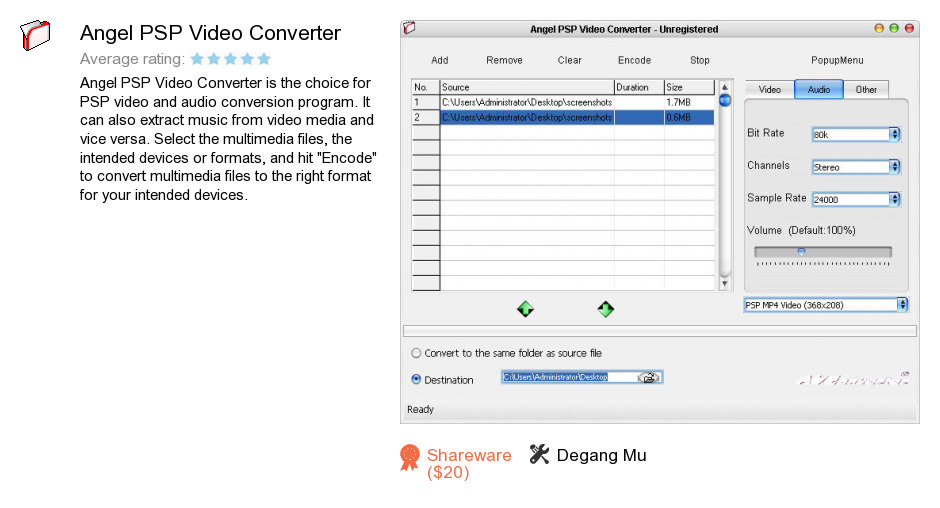Click the file list scrollbar thumb
The image size is (940, 508).
(x=725, y=100)
